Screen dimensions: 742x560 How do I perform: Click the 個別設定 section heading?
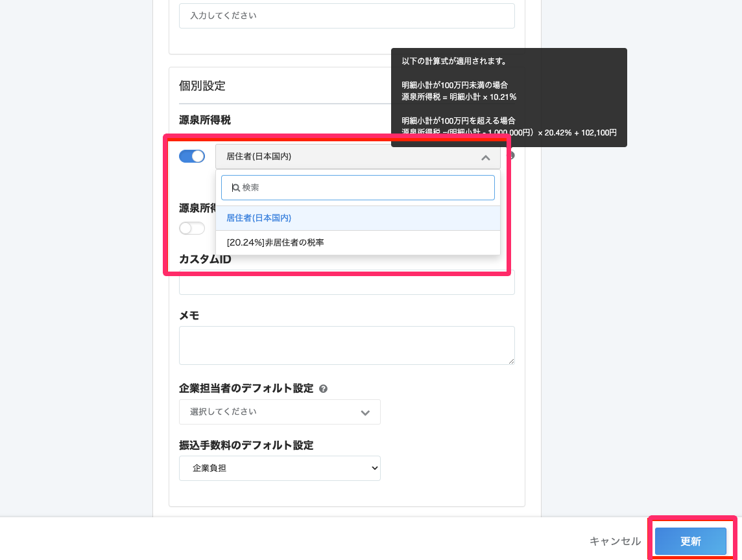(202, 86)
